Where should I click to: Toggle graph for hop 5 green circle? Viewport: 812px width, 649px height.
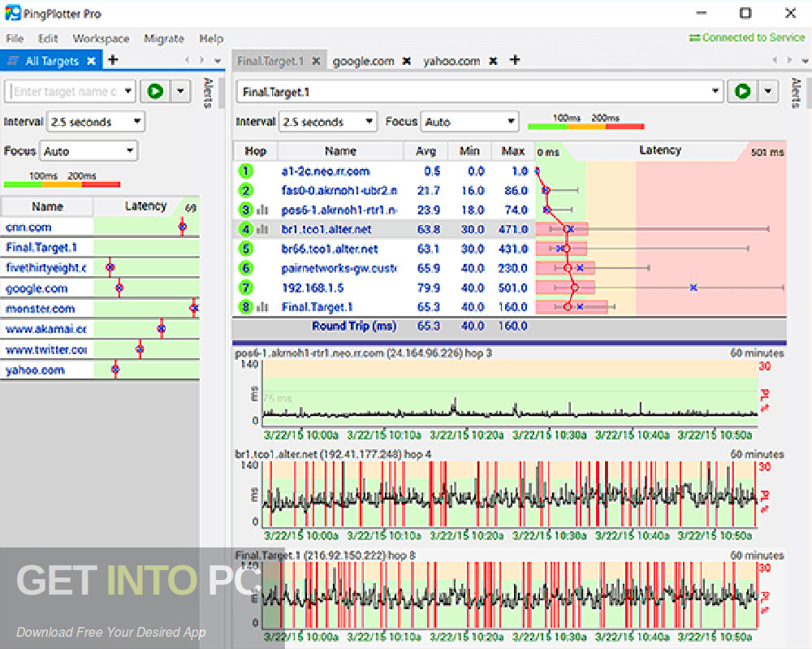pyautogui.click(x=246, y=249)
